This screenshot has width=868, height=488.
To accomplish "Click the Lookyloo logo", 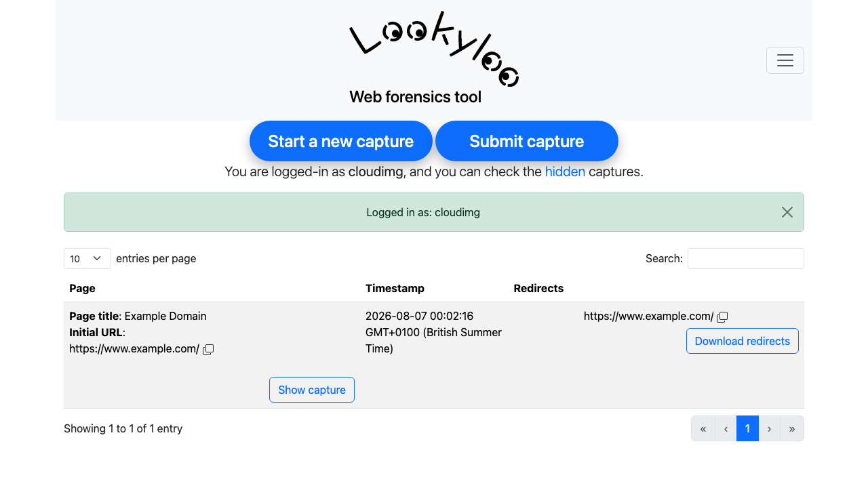I will (x=434, y=49).
